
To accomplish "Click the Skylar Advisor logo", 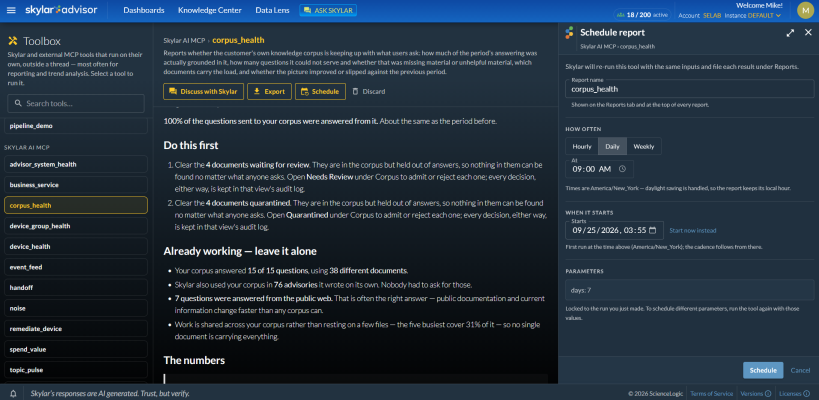I will point(61,10).
